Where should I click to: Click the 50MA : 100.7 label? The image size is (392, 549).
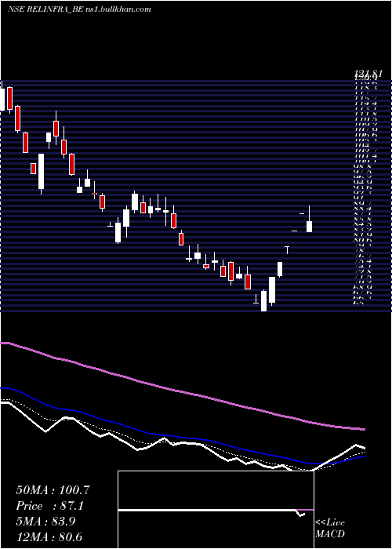point(53,490)
